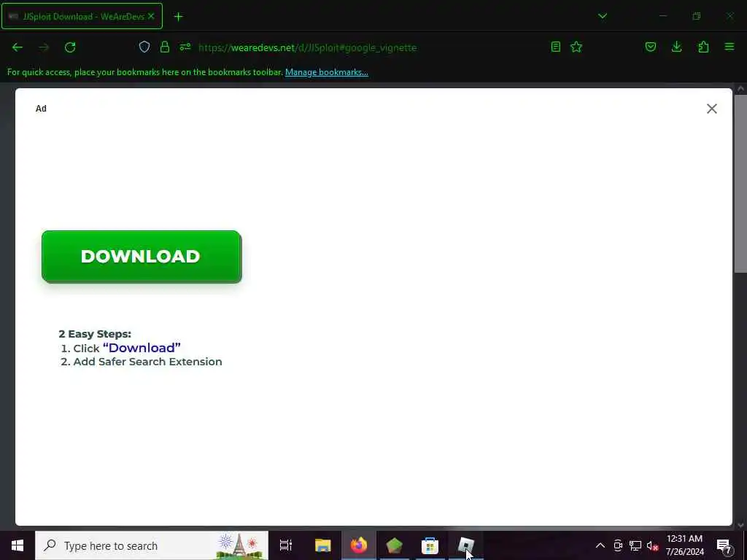Open green gem app on taskbar
Screen dimensions: 747x560
pos(395,545)
